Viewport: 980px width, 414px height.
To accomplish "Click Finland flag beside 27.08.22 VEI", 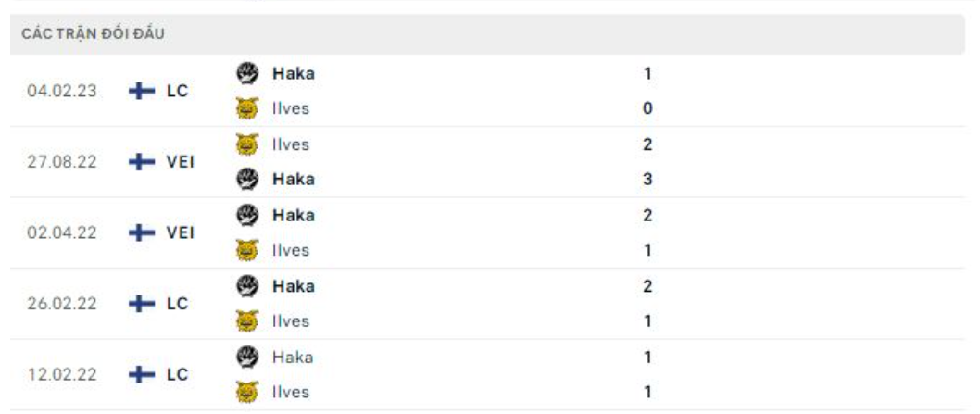I will pyautogui.click(x=142, y=162).
